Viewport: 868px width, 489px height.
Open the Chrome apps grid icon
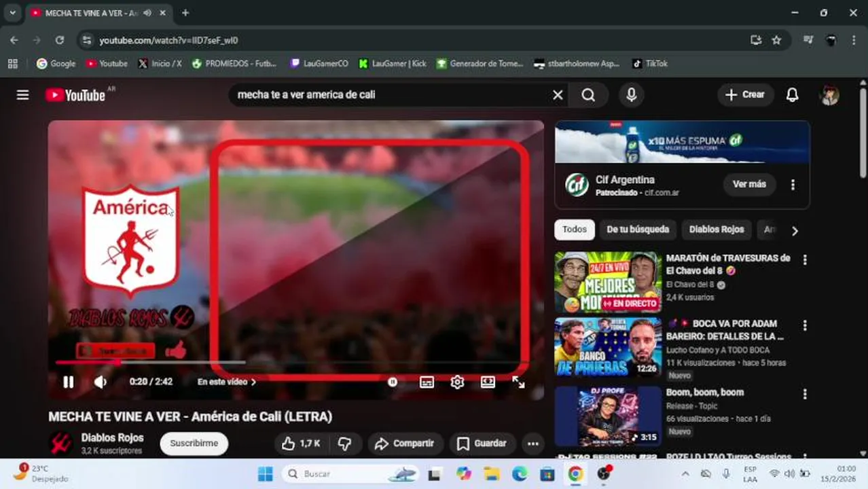tap(12, 64)
